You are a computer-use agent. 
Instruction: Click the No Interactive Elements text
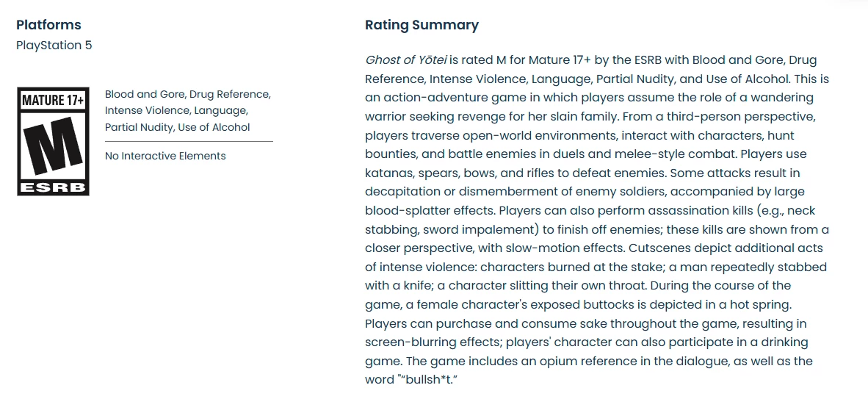(x=165, y=156)
